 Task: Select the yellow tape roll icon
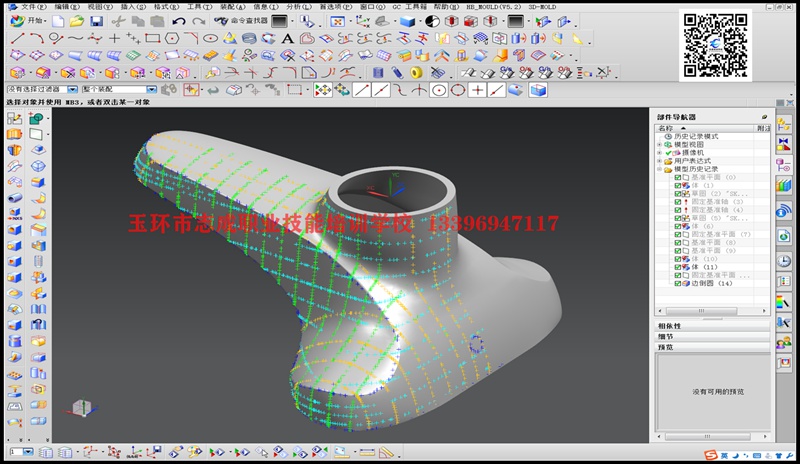tap(416, 72)
